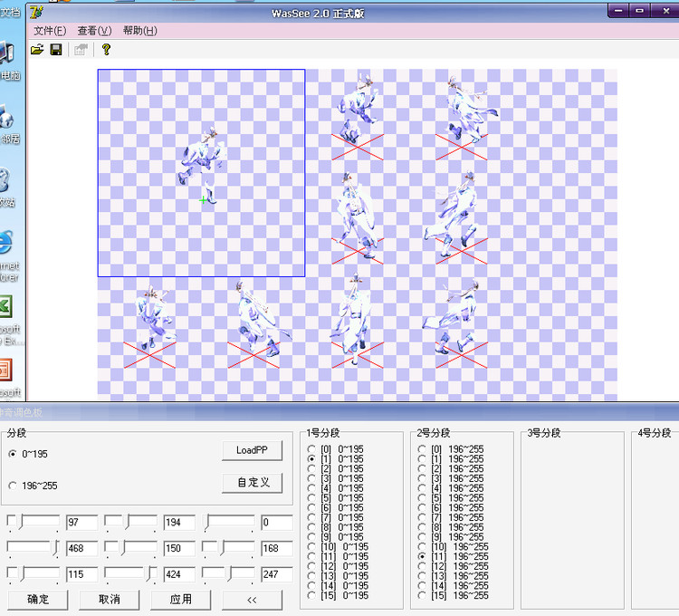Click the slider next to value 424
Viewport: 679px width, 616px height.
130,575
